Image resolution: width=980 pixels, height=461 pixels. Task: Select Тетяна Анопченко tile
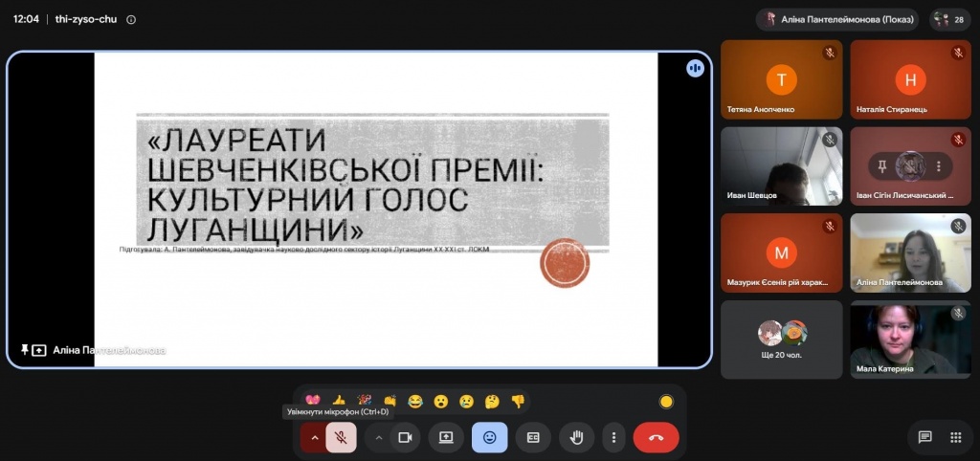781,79
